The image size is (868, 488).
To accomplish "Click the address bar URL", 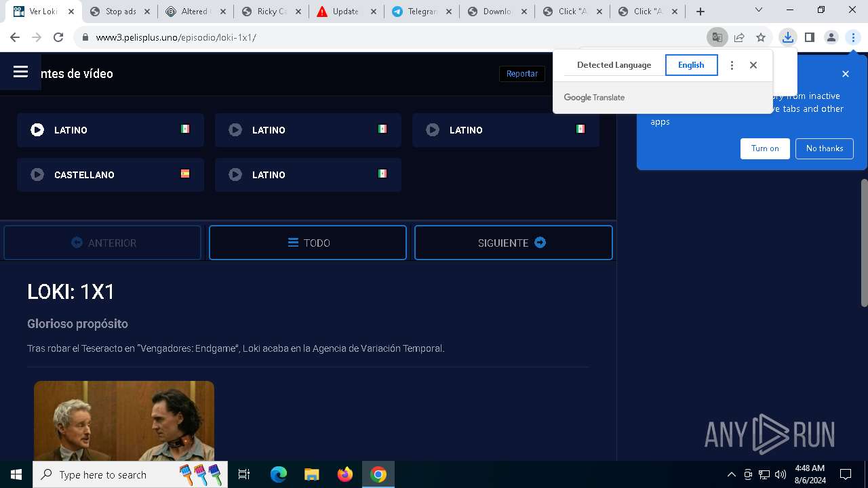I will 176,37.
